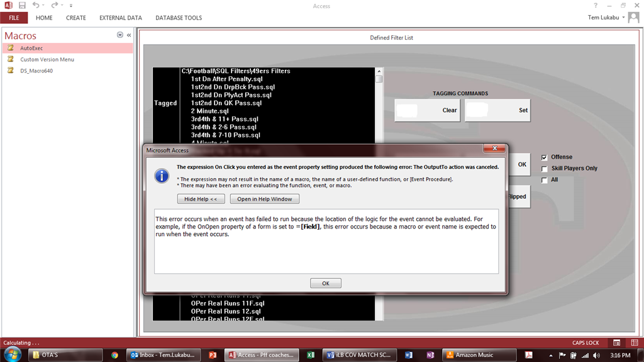Switch to the DATABASE TOOLS tab
This screenshot has width=644, height=362.
179,18
